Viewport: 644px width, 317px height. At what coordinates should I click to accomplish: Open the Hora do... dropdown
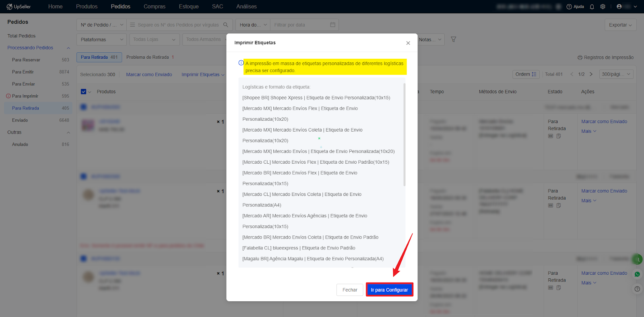click(253, 25)
